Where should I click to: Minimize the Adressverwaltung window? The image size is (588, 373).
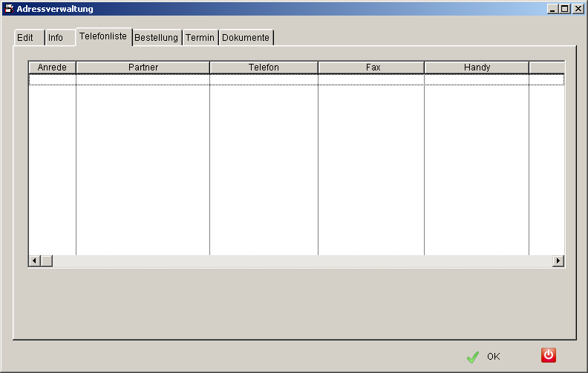552,9
